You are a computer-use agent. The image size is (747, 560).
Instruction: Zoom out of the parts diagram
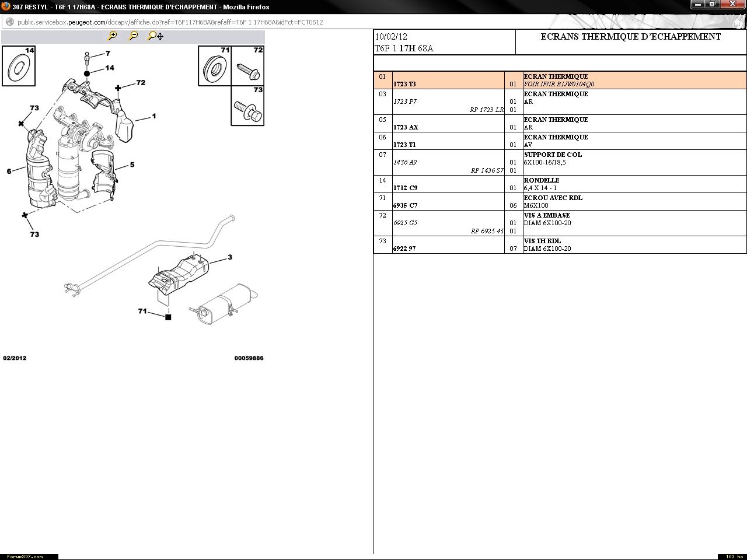134,36
